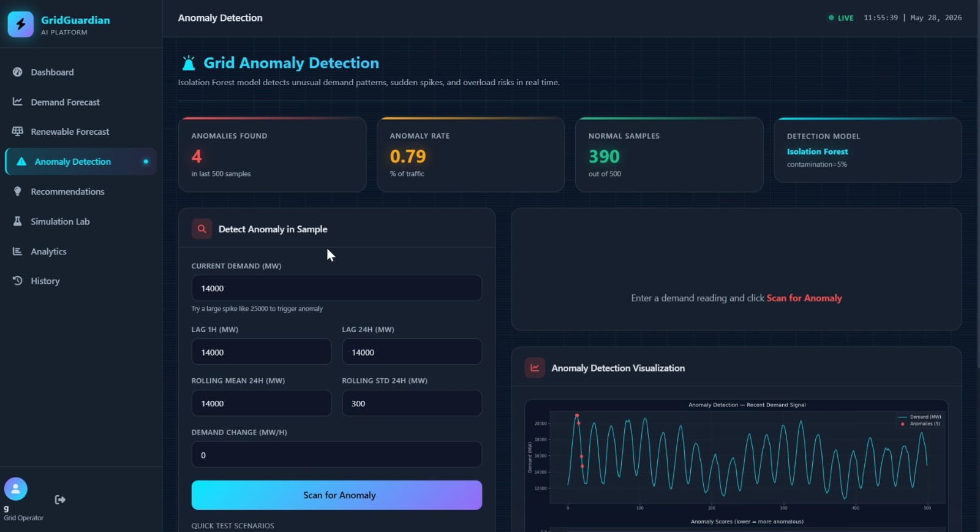This screenshot has height=532, width=980.
Task: Go to Dashboard in the sidebar
Action: (x=81, y=72)
